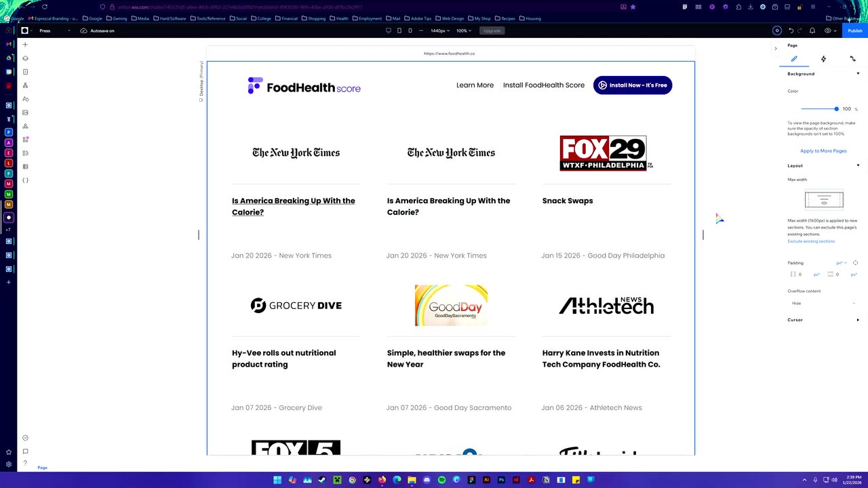
Task: Click the FoodHealth score logo
Action: click(x=304, y=86)
